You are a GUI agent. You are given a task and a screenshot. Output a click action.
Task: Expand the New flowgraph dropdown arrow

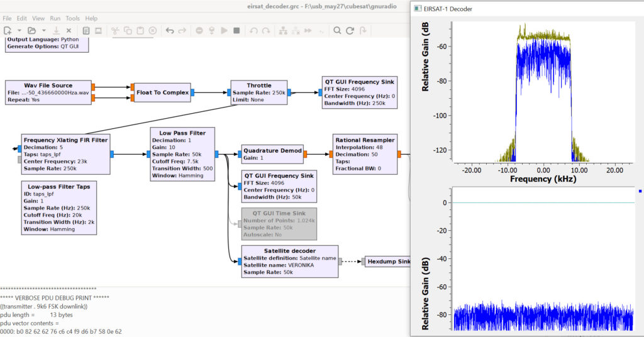tap(19, 30)
